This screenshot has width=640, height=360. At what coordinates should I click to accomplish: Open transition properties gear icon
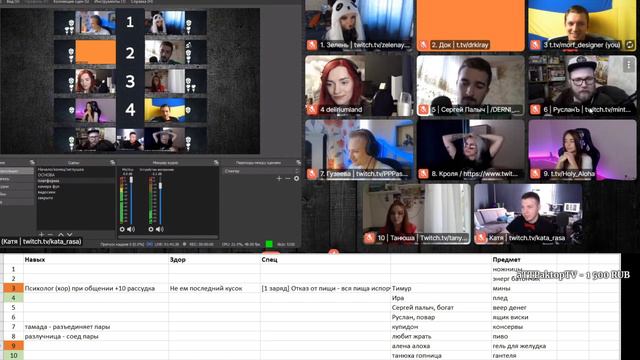[x=296, y=178]
